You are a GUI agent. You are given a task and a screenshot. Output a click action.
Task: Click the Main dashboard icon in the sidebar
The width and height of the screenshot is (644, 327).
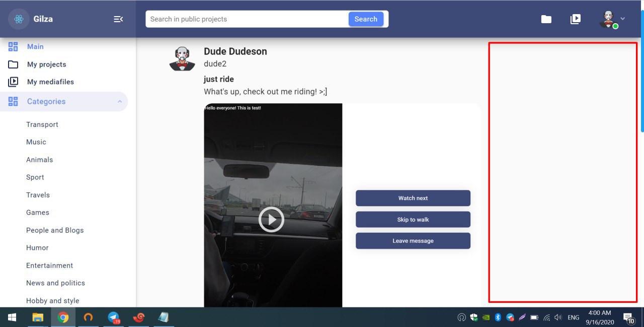click(13, 47)
